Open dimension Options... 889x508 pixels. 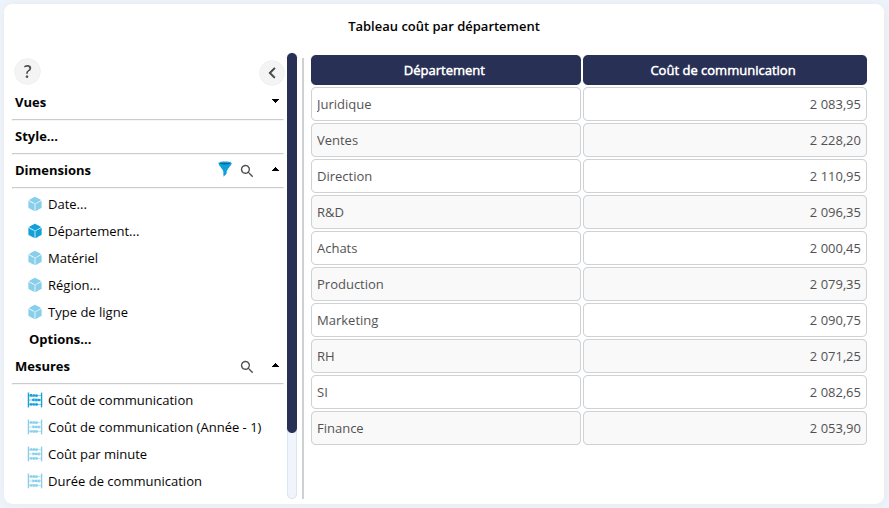60,339
